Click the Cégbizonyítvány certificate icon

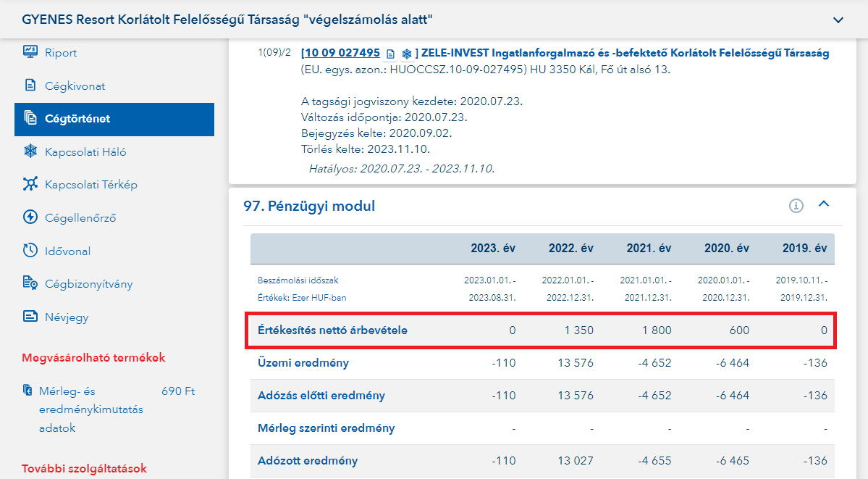coord(30,283)
